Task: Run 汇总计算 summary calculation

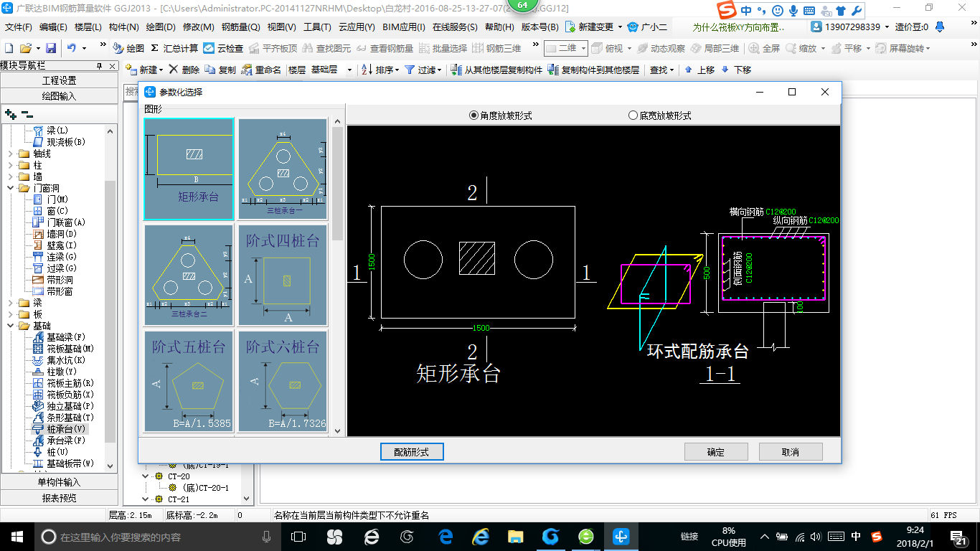Action: (x=174, y=48)
